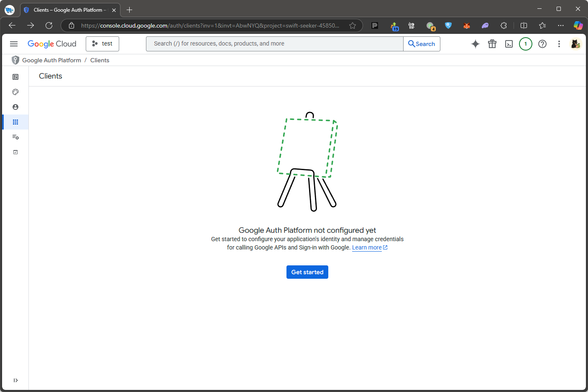
Task: Close the Clients browser tab
Action: pos(114,10)
